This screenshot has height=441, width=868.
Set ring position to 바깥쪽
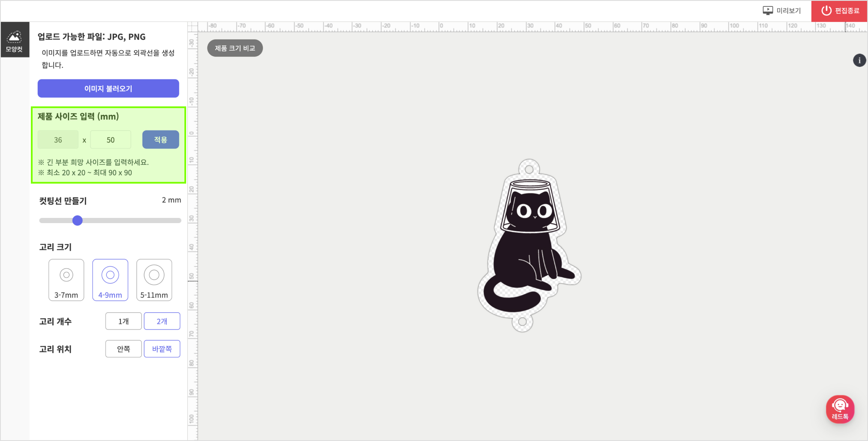point(162,349)
